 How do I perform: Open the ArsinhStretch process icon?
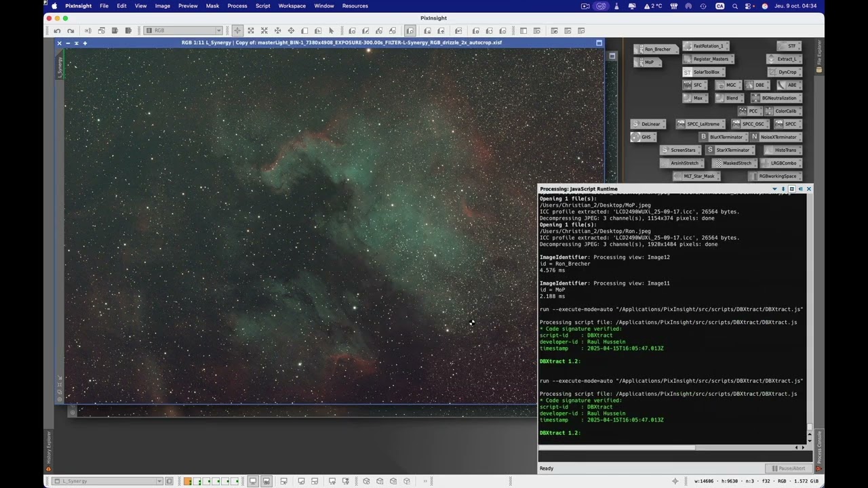tap(682, 163)
